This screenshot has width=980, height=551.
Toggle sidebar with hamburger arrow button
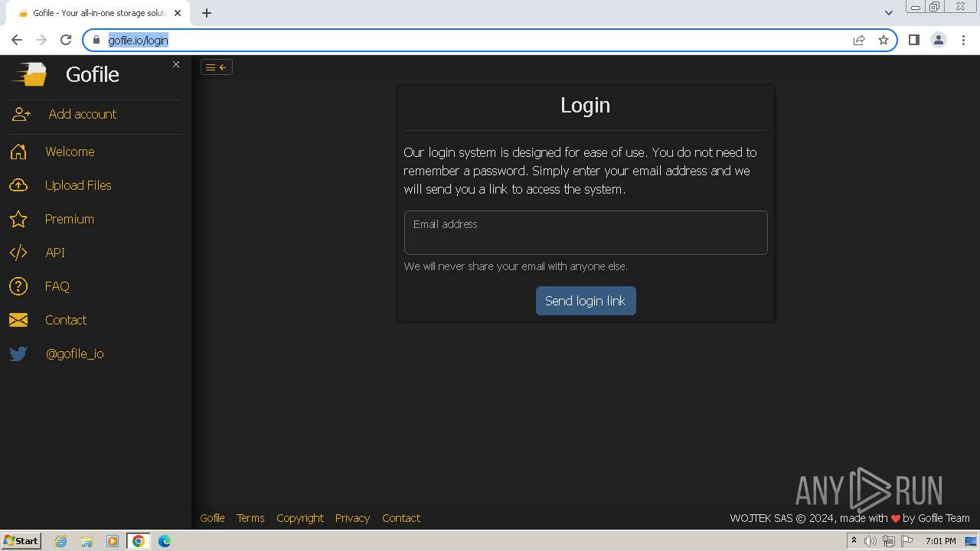(217, 67)
